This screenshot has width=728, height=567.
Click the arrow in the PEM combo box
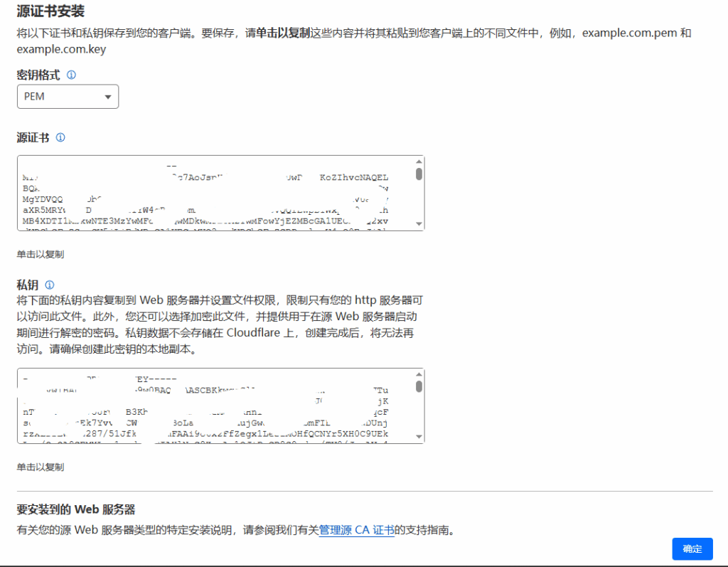click(x=108, y=97)
